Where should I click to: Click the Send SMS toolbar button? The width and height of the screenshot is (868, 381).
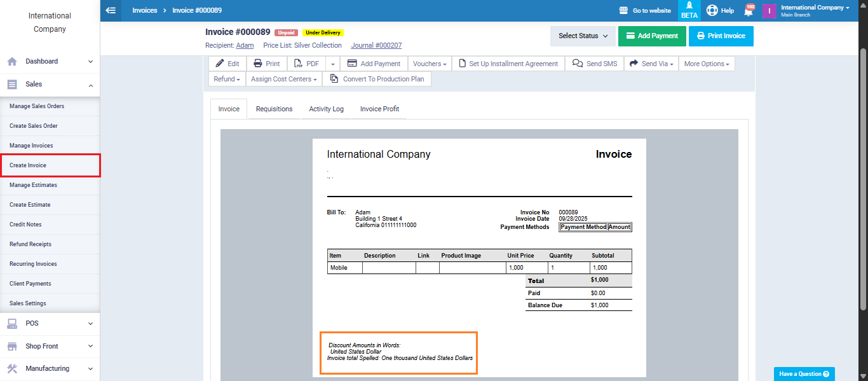coord(595,64)
